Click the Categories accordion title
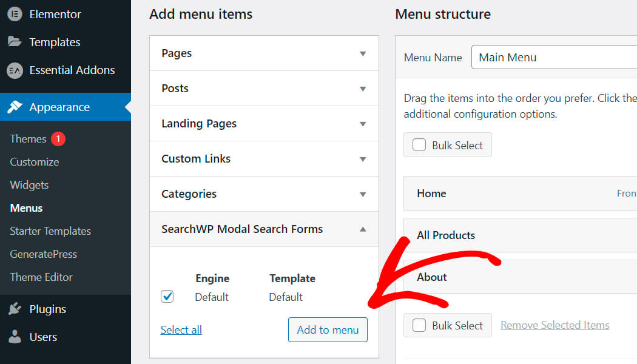Image resolution: width=637 pixels, height=364 pixels. pos(189,194)
